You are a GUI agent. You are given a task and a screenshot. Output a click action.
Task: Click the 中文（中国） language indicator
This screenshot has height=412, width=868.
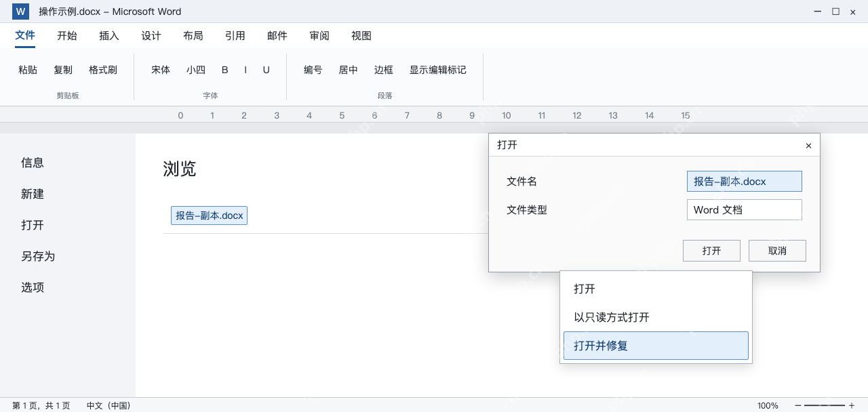[x=108, y=405]
